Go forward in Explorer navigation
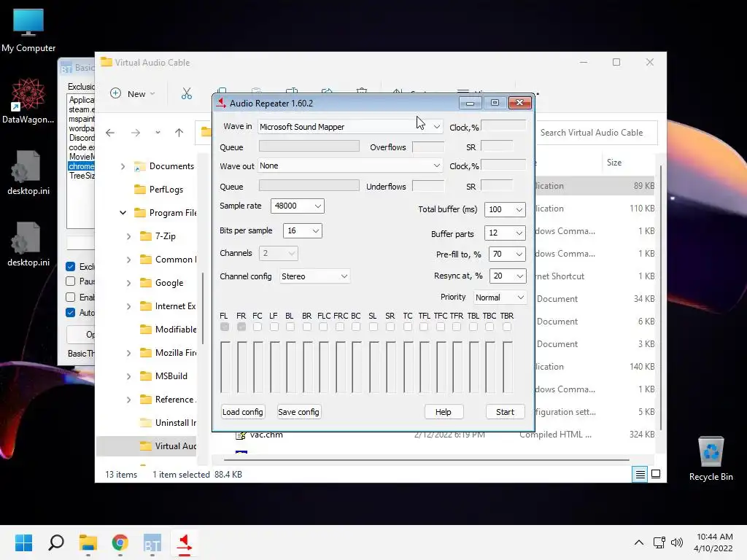The height and width of the screenshot is (560, 747). [x=136, y=133]
